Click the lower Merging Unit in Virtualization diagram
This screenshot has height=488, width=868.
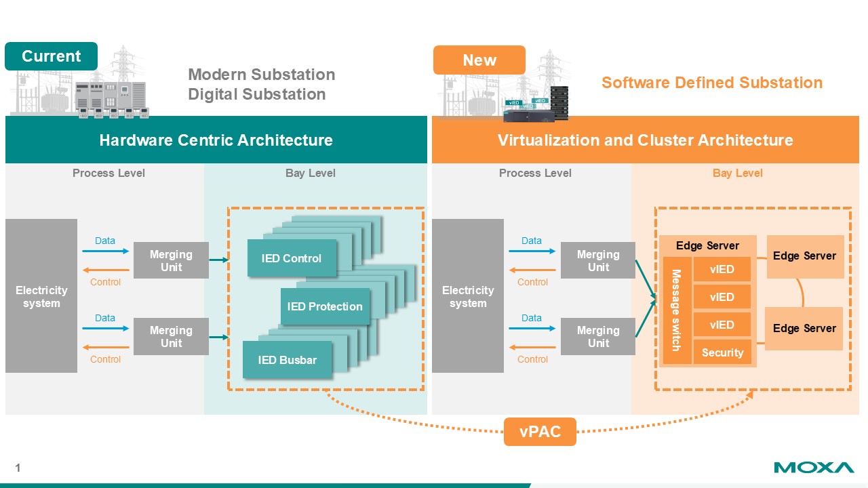[597, 337]
